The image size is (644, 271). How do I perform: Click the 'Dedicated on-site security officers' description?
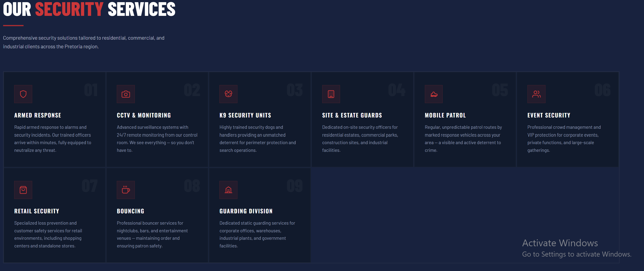click(x=360, y=138)
